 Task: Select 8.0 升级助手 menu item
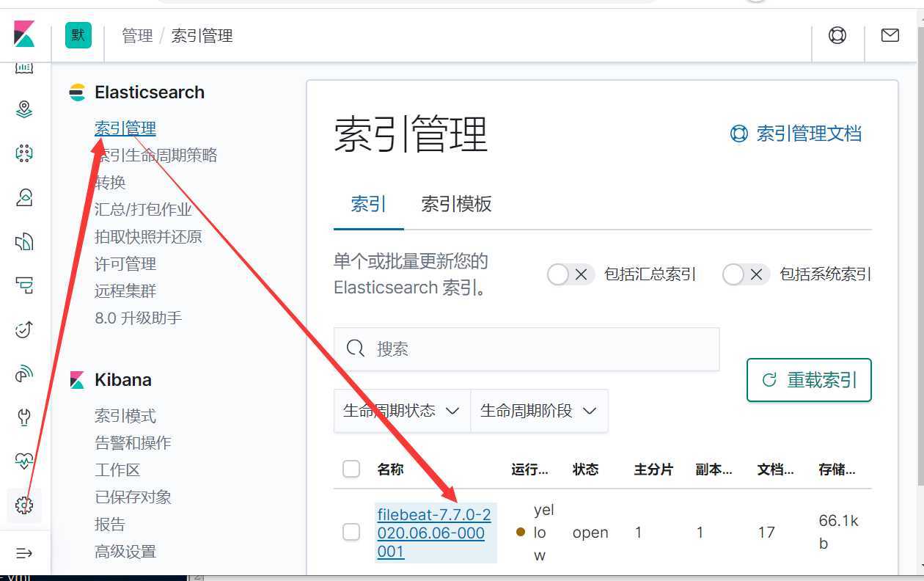coord(139,318)
